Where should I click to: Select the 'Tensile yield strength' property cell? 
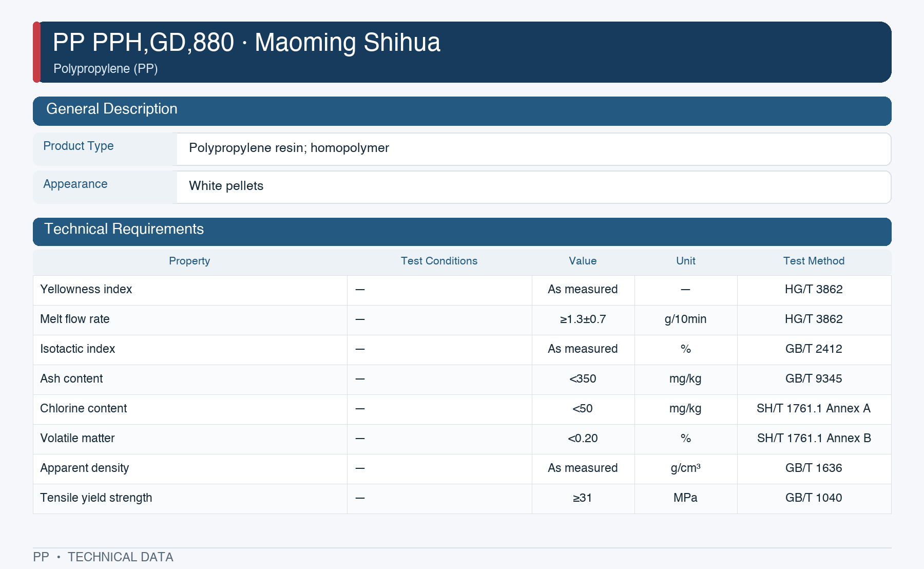[190, 499]
